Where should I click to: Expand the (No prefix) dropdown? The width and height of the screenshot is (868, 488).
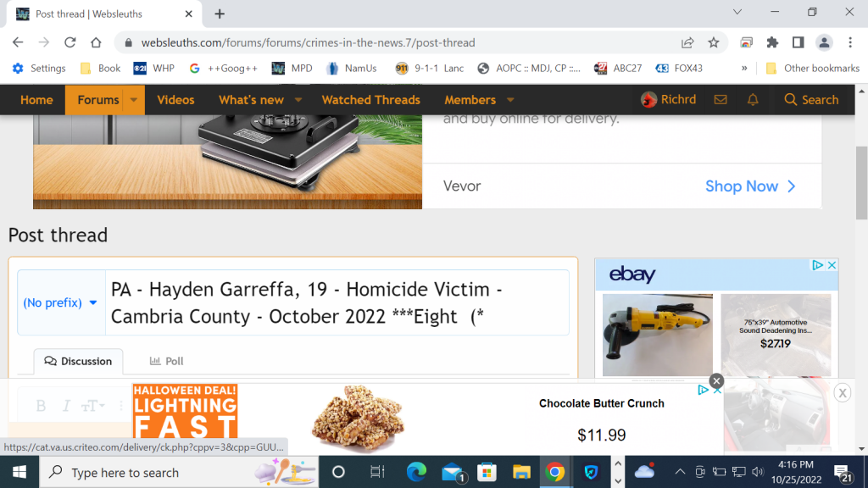[x=60, y=302]
